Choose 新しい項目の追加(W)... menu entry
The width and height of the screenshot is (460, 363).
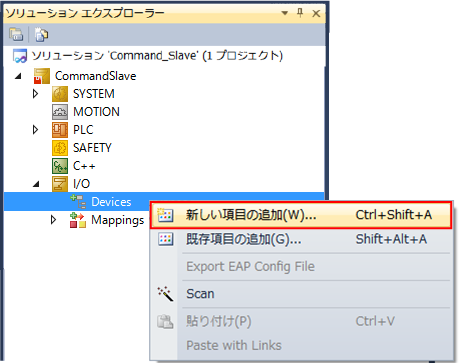pos(301,215)
